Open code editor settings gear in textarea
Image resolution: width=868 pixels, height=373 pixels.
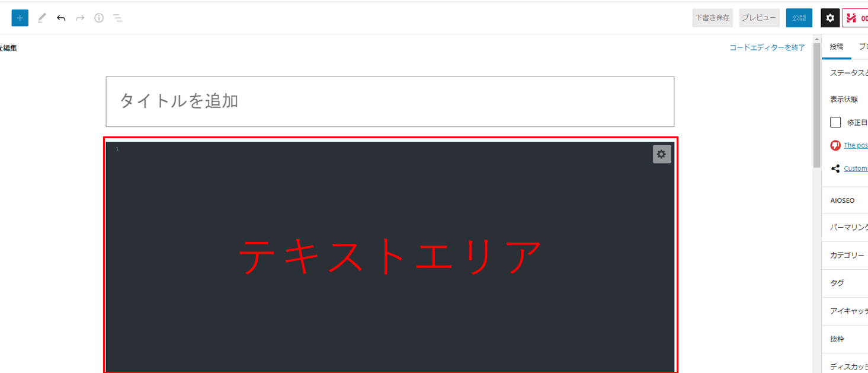coord(662,154)
